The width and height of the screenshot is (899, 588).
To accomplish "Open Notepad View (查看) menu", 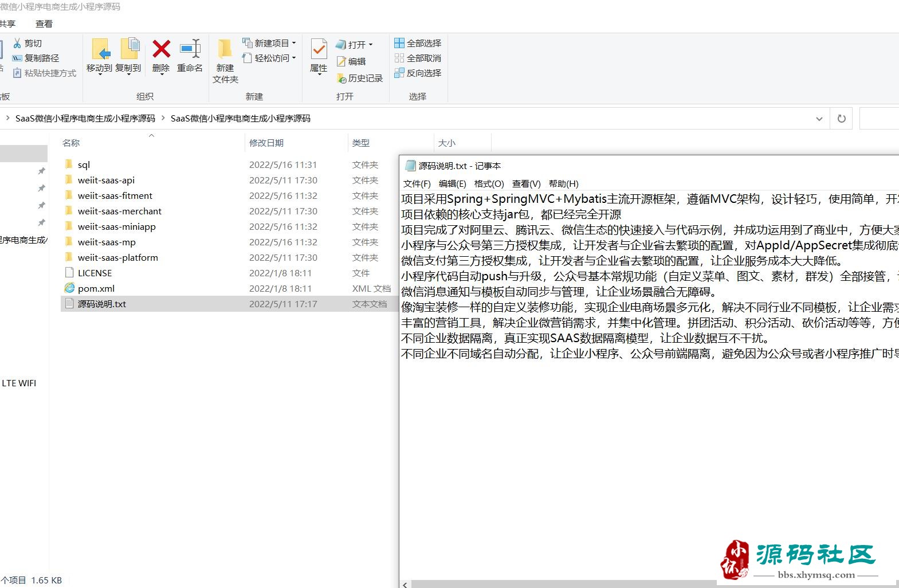I will (526, 183).
